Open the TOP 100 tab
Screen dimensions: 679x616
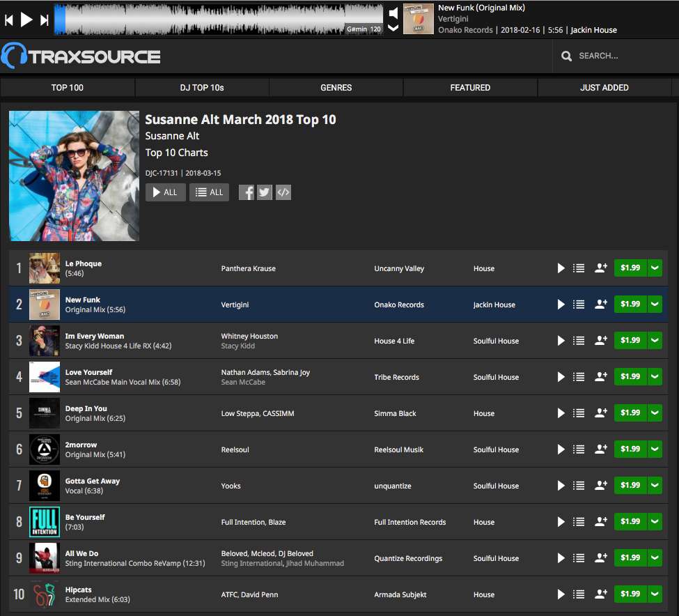coord(68,88)
